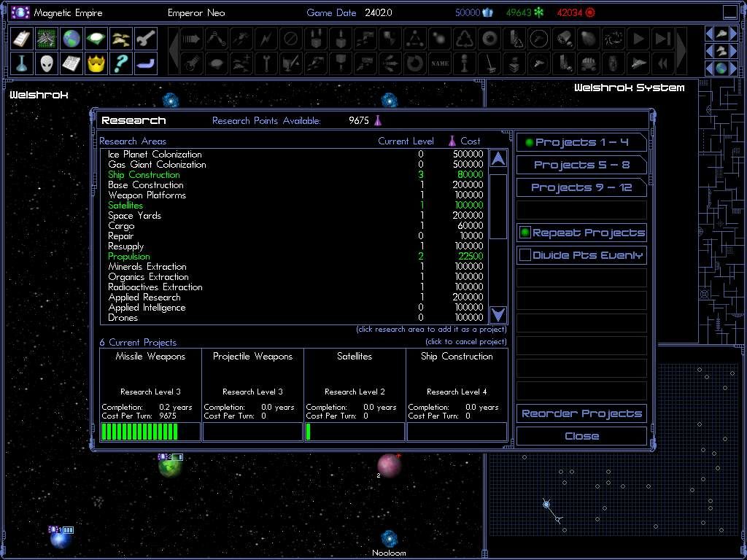
Task: Click the wrench options icon
Action: 146,39
